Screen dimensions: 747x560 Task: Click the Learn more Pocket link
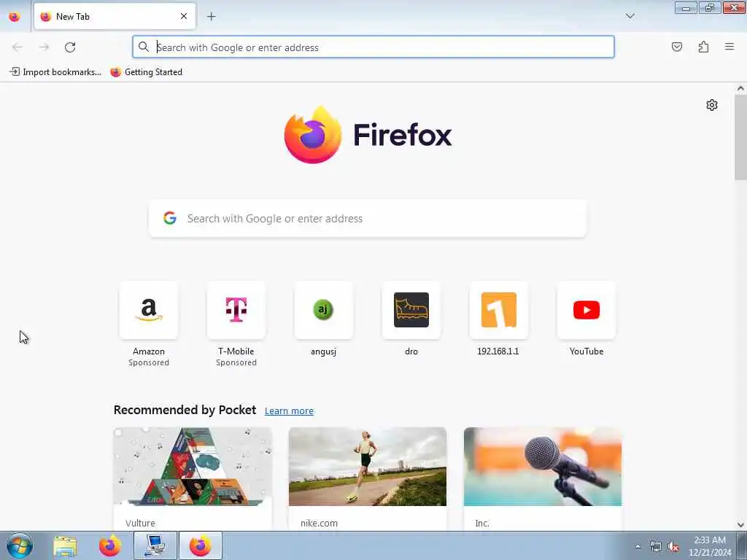[x=289, y=411]
